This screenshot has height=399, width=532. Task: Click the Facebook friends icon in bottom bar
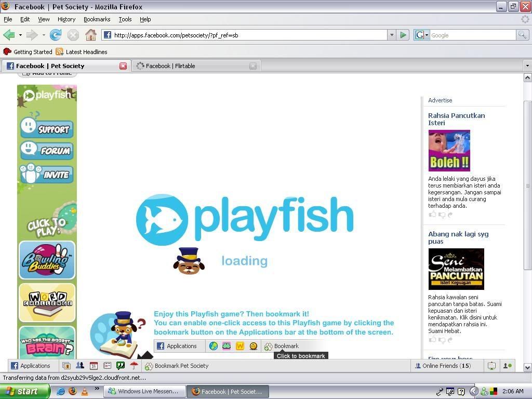click(x=80, y=366)
